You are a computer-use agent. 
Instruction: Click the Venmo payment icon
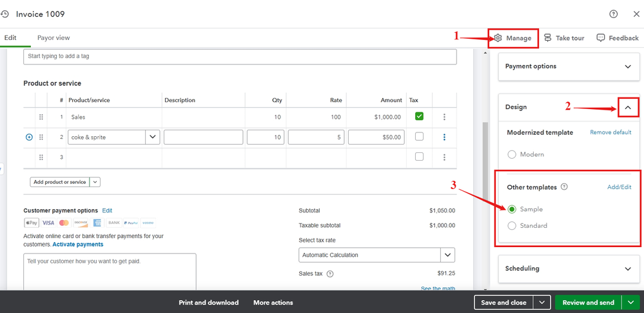(x=148, y=223)
